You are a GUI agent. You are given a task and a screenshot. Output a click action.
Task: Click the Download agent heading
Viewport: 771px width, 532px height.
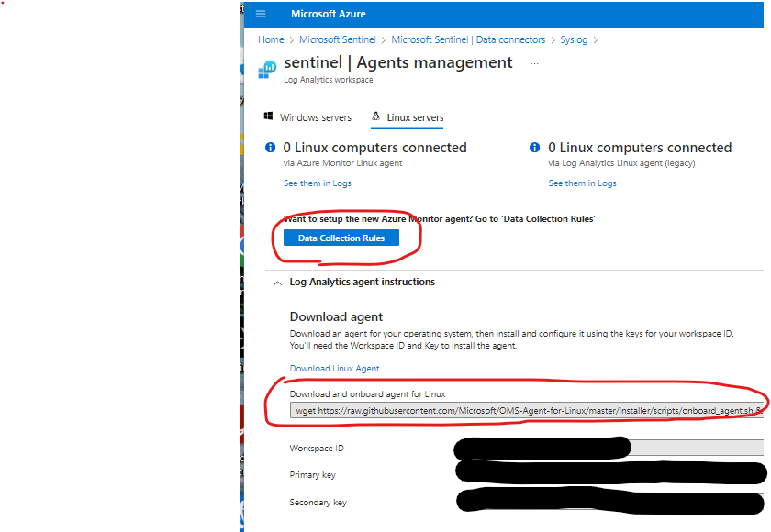(336, 316)
